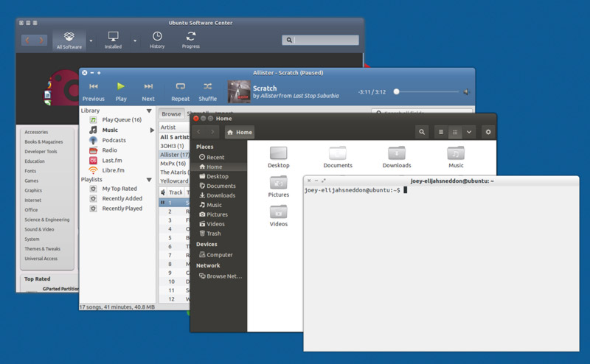Image resolution: width=590 pixels, height=364 pixels.
Task: Select Internet category in Software Center
Action: tap(33, 200)
